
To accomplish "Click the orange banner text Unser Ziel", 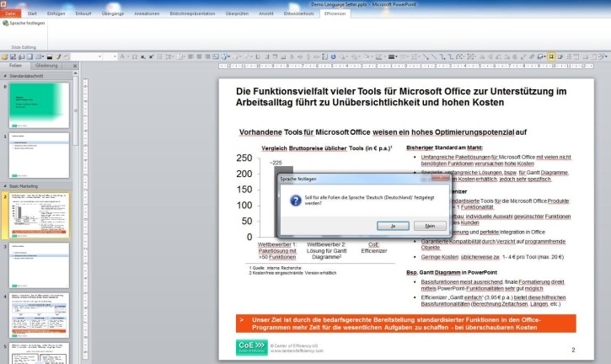I will pos(405,324).
